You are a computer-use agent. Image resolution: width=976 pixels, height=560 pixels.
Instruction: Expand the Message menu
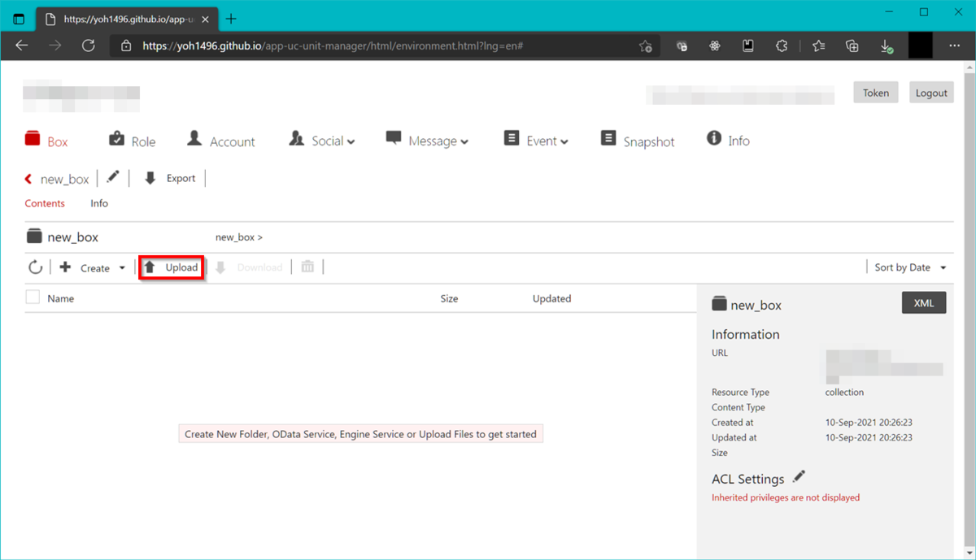[464, 142]
